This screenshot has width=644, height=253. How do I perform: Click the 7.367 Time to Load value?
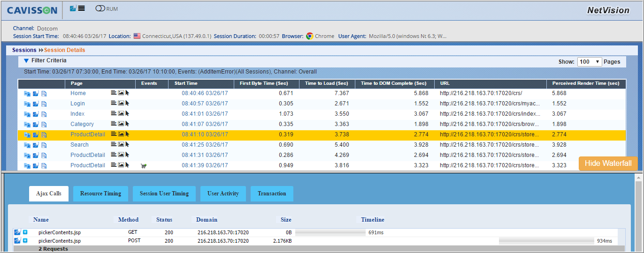pyautogui.click(x=342, y=93)
